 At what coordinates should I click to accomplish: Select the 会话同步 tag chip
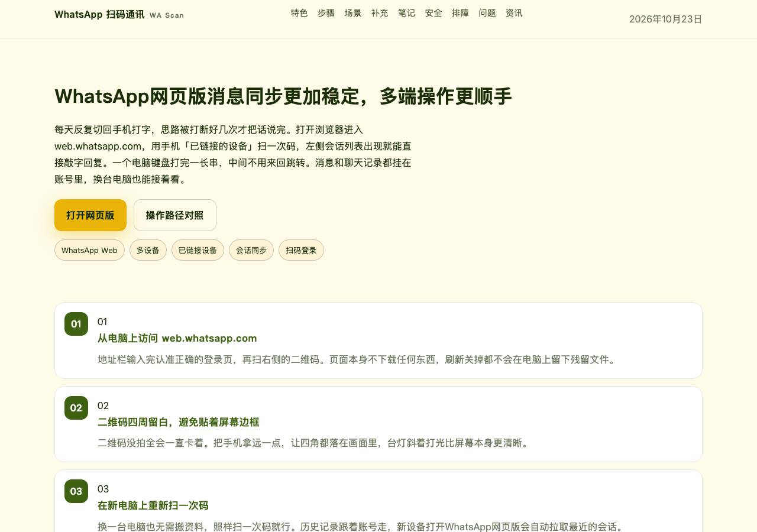point(251,250)
